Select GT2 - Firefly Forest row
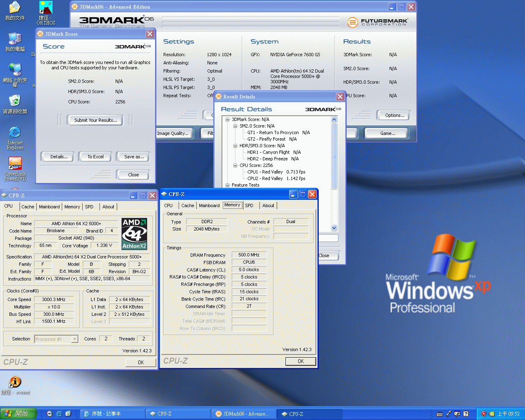 pyautogui.click(x=272, y=139)
